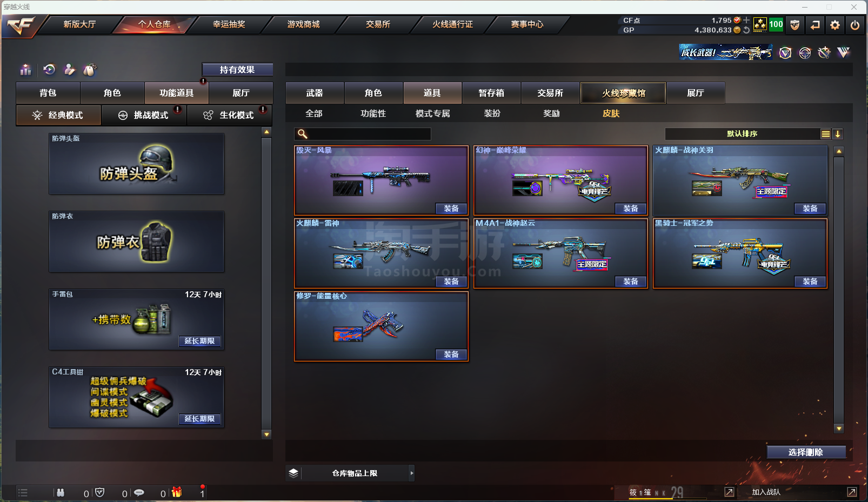Open the Exchange tab in top navigation
Image resolution: width=868 pixels, height=502 pixels.
point(378,24)
